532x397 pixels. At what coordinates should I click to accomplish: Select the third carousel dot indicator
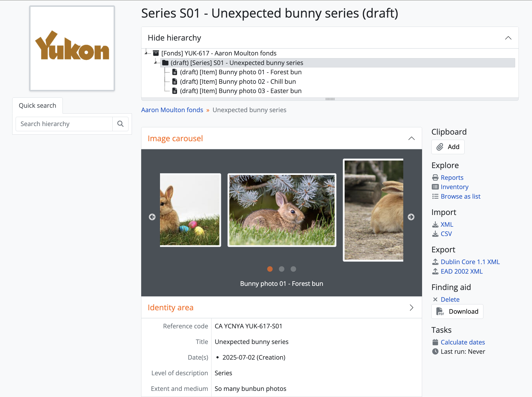coord(293,269)
